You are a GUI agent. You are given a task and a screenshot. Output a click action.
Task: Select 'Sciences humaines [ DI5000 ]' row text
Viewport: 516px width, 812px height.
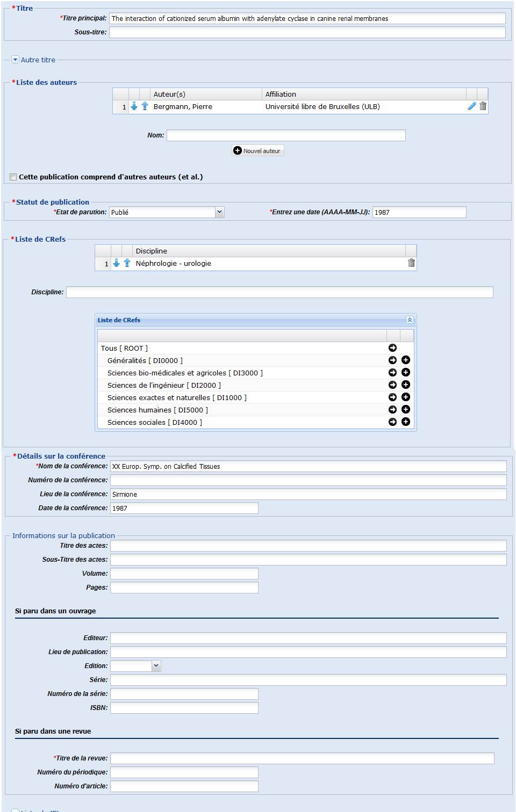[x=157, y=410]
